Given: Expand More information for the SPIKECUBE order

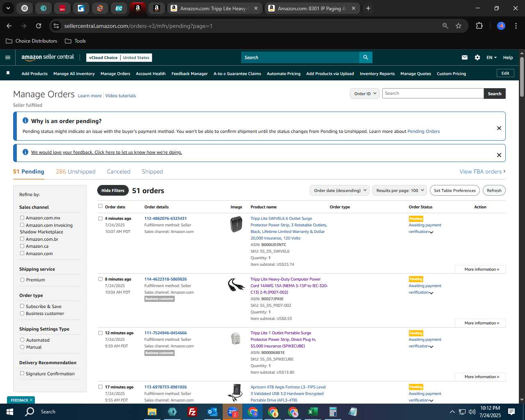Looking at the screenshot, I should pos(480,377).
